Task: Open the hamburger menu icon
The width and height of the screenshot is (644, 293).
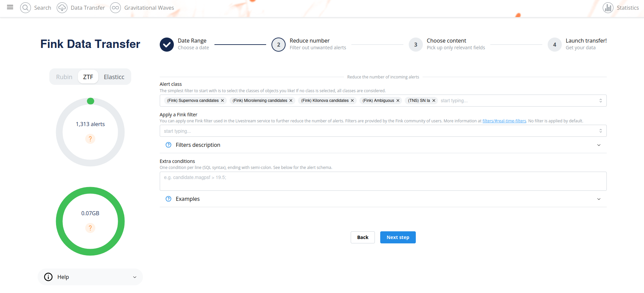Action: tap(10, 7)
